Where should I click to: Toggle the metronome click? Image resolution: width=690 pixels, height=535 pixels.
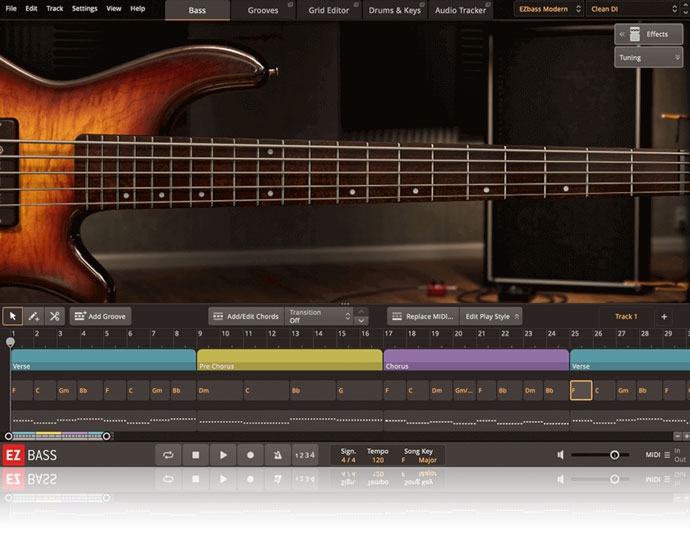click(x=277, y=455)
